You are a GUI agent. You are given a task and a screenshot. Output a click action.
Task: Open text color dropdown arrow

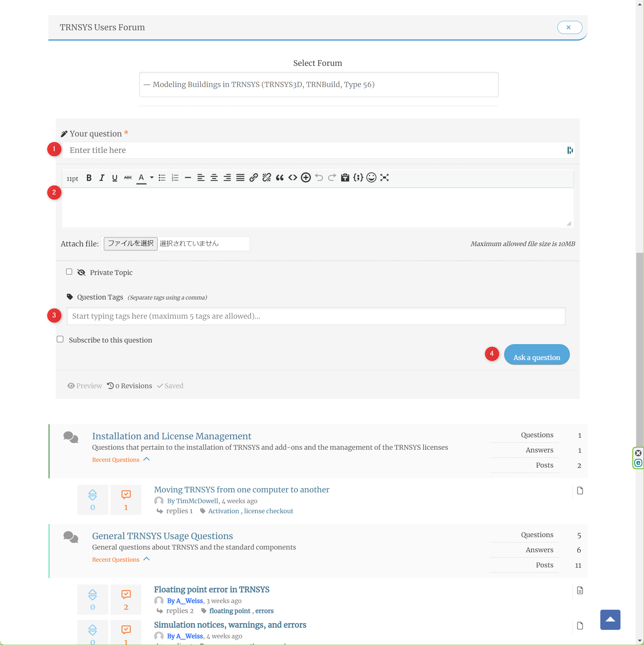point(152,178)
